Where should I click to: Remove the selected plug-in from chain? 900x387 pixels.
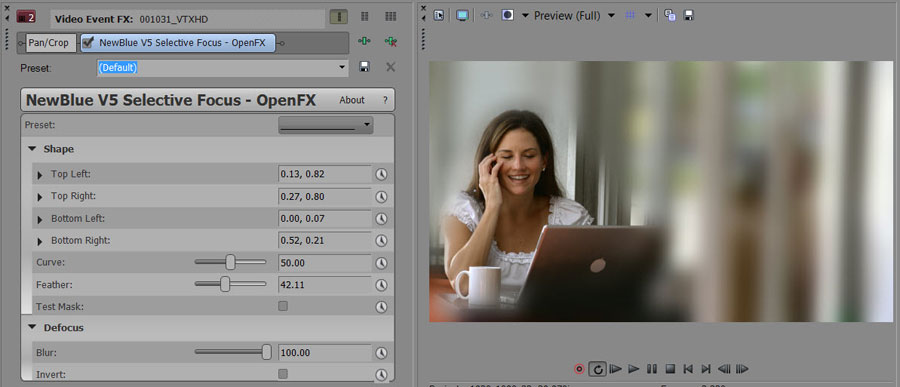point(391,41)
